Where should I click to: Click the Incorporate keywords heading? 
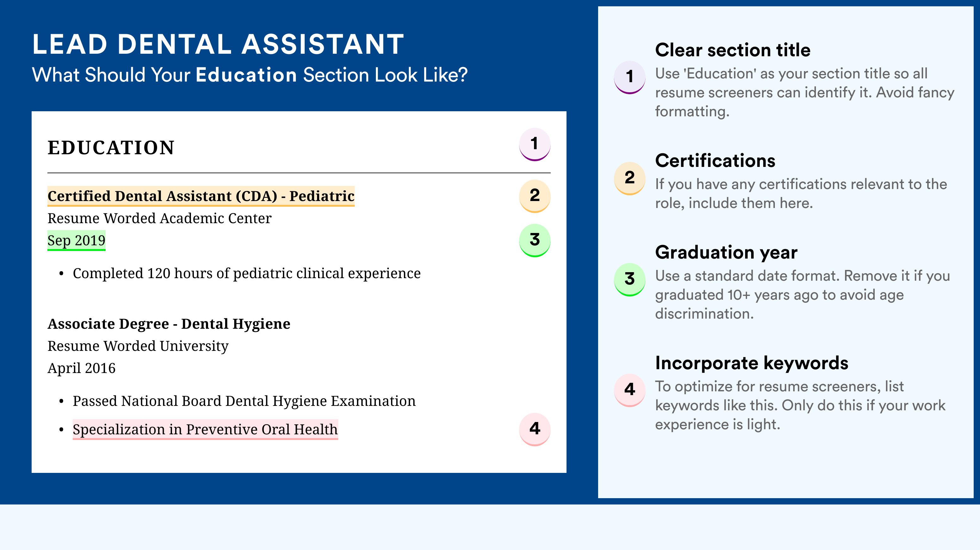[752, 363]
